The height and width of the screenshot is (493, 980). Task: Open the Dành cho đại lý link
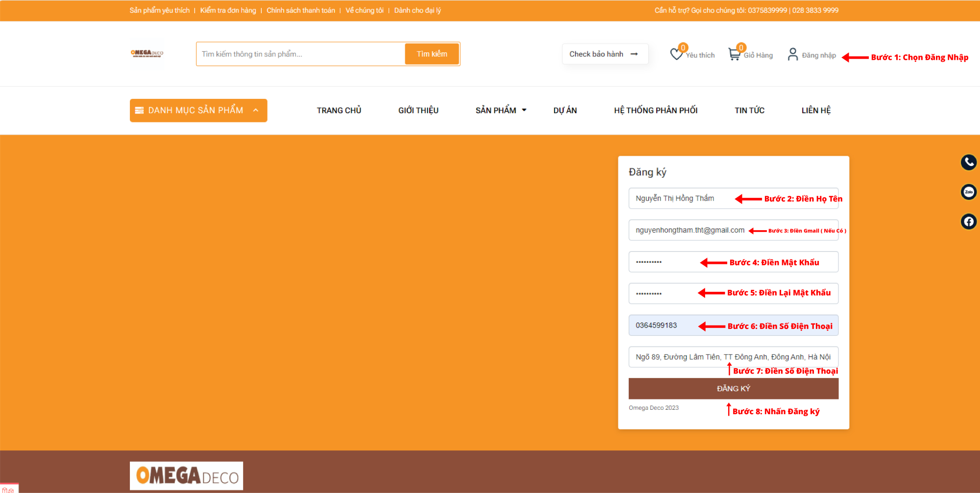[x=417, y=10]
